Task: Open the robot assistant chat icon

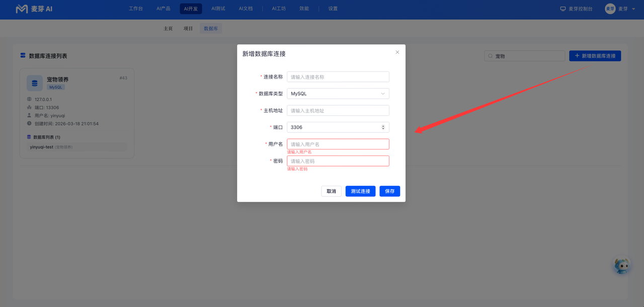Action: [x=622, y=265]
